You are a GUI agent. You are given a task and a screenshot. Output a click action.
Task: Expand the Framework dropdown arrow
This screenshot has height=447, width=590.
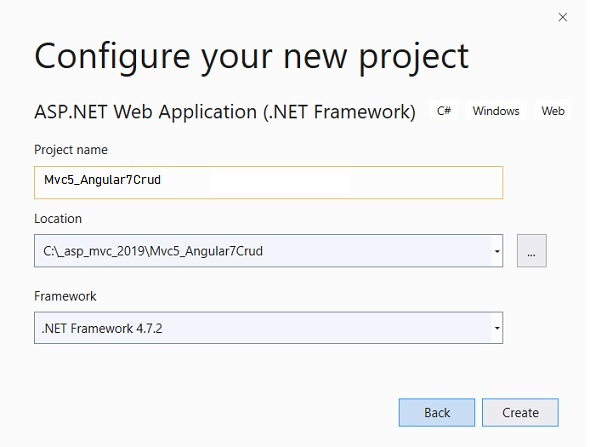click(x=497, y=328)
